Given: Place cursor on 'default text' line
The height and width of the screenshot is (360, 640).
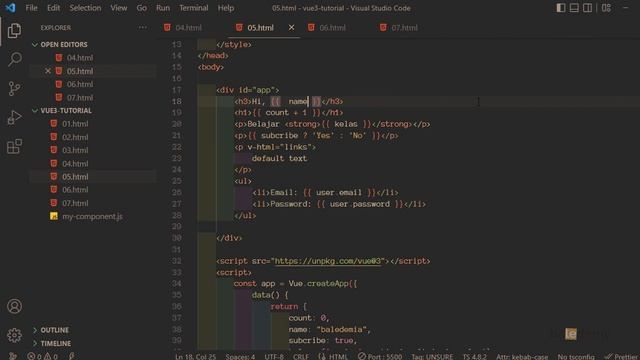Looking at the screenshot, I should tap(279, 158).
